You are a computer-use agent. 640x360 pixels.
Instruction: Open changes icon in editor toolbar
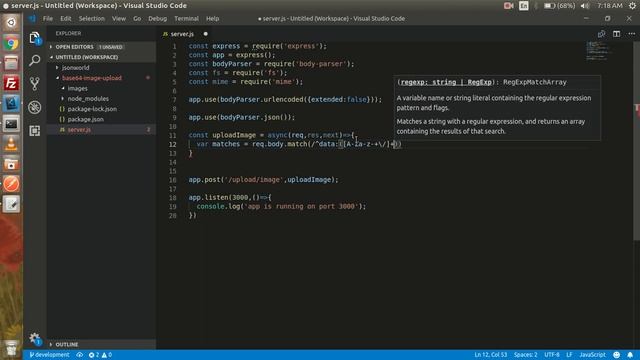pyautogui.click(x=601, y=34)
